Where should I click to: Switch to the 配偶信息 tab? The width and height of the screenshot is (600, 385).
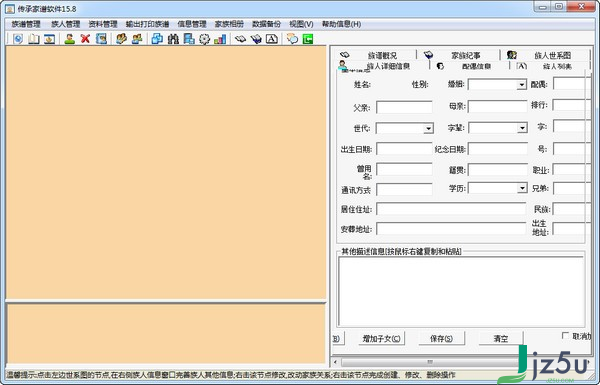[x=470, y=66]
